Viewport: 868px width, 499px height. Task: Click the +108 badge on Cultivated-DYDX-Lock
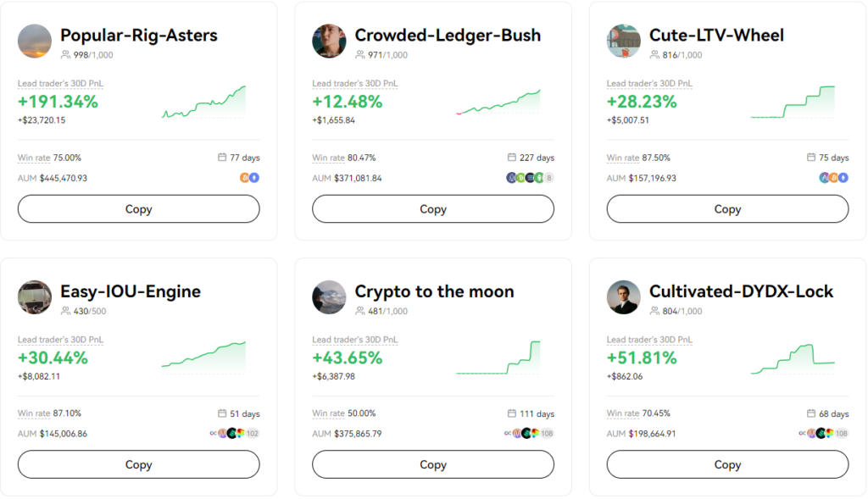(843, 432)
